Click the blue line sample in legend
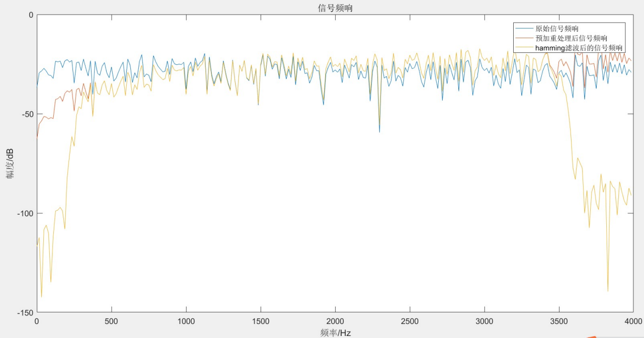The image size is (644, 338). (524, 28)
